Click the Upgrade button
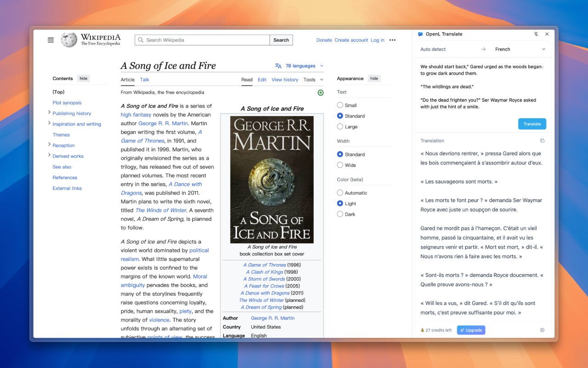Screen dimensions: 588x368 coord(471,330)
